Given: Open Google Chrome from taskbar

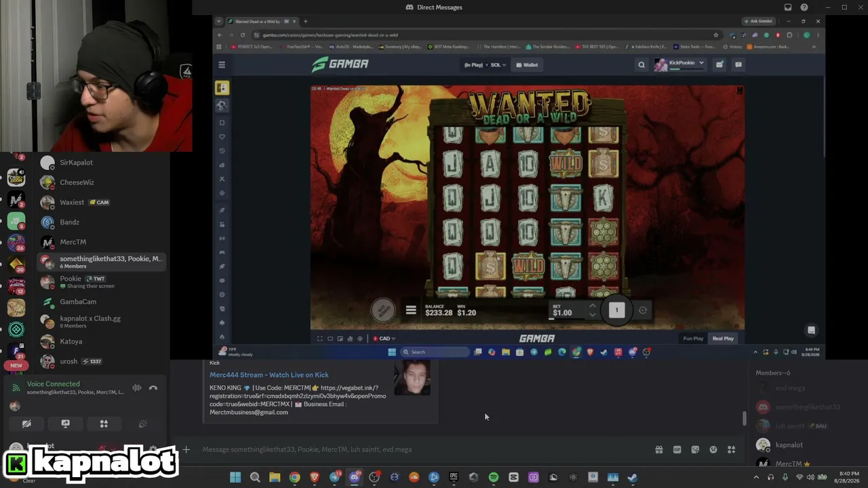Looking at the screenshot, I should click(x=294, y=477).
